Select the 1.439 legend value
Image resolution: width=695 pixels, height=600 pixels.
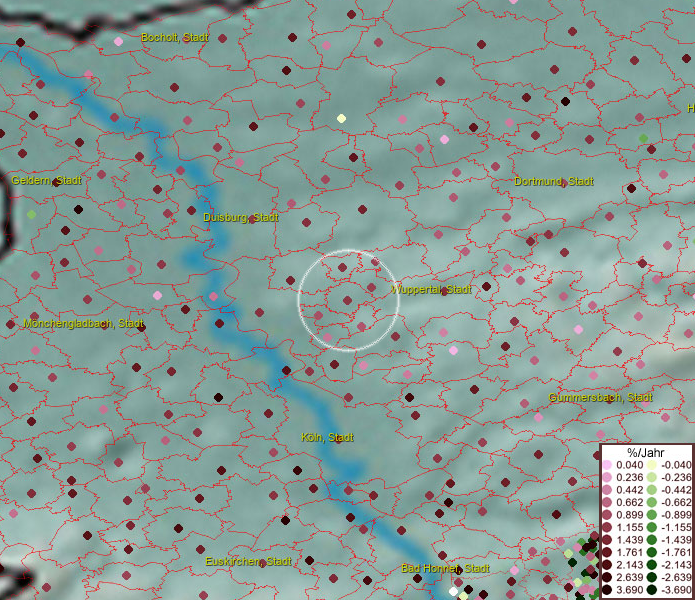(x=629, y=540)
